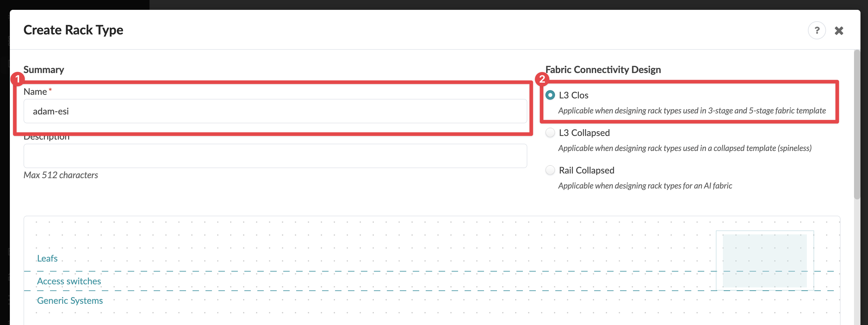
Task: Enable the Rail Collapsed radio option
Action: (x=550, y=170)
